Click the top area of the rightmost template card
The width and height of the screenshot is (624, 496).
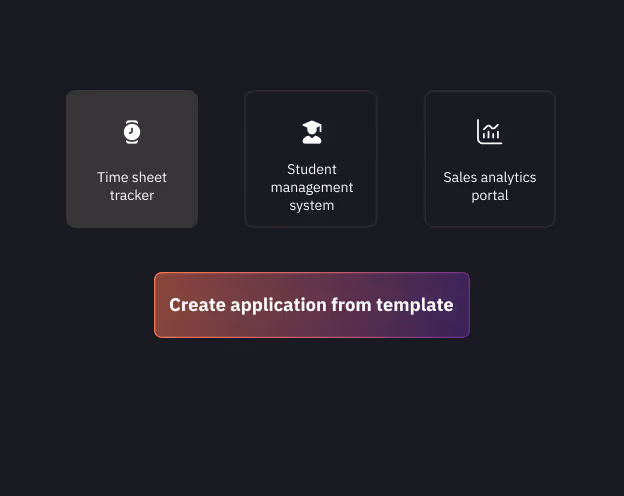490,102
